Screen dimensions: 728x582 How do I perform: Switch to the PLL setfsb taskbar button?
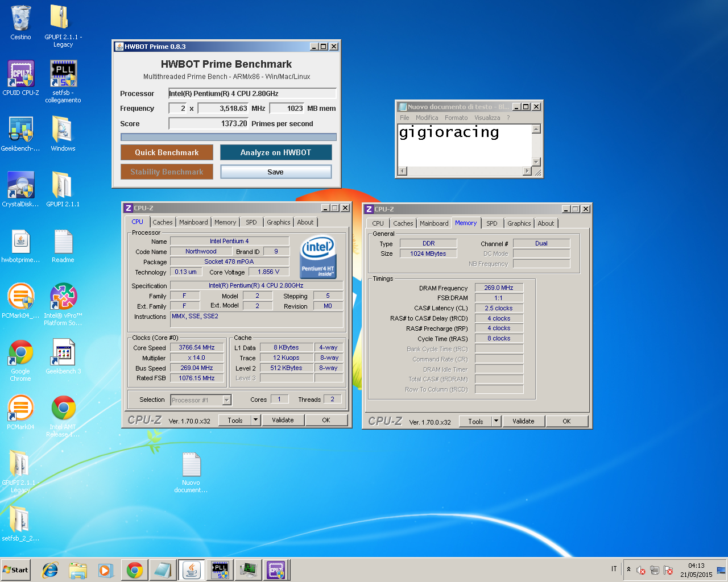tap(220, 570)
